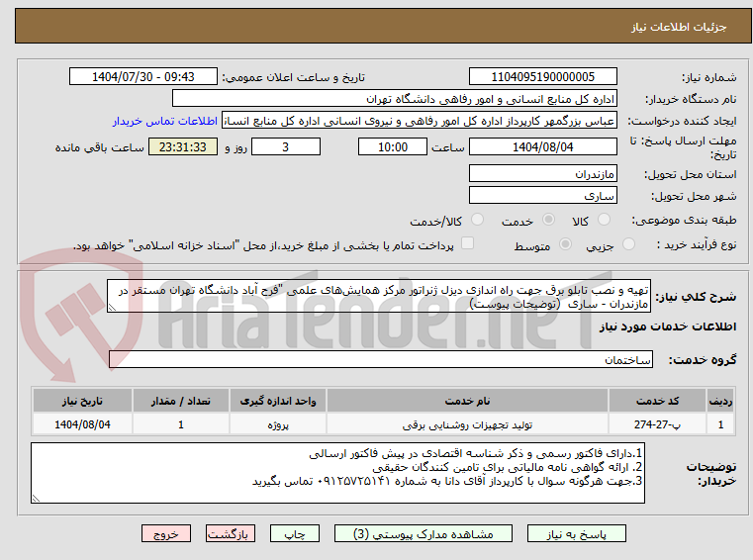
Task: Click the deadline date field 1404/08/04
Action: click(542, 147)
